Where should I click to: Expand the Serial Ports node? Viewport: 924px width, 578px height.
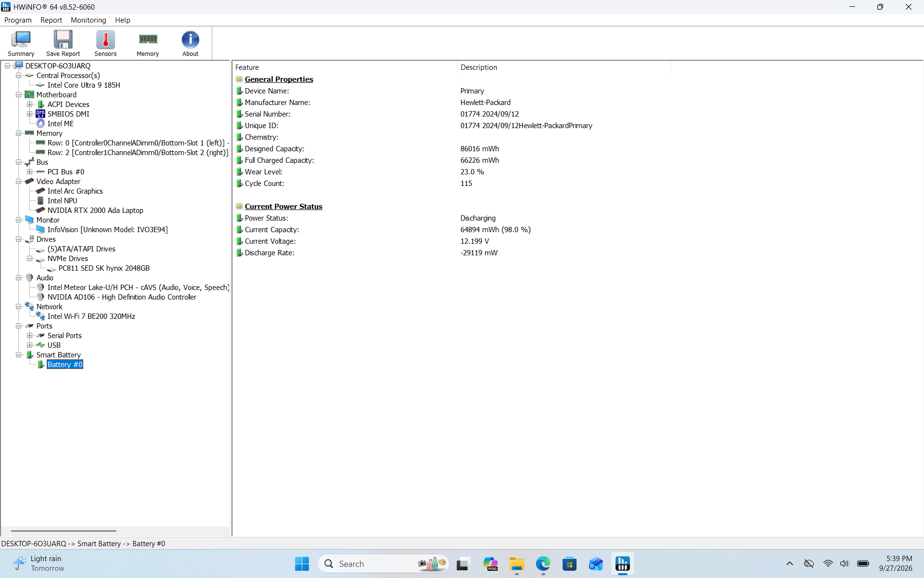click(30, 336)
